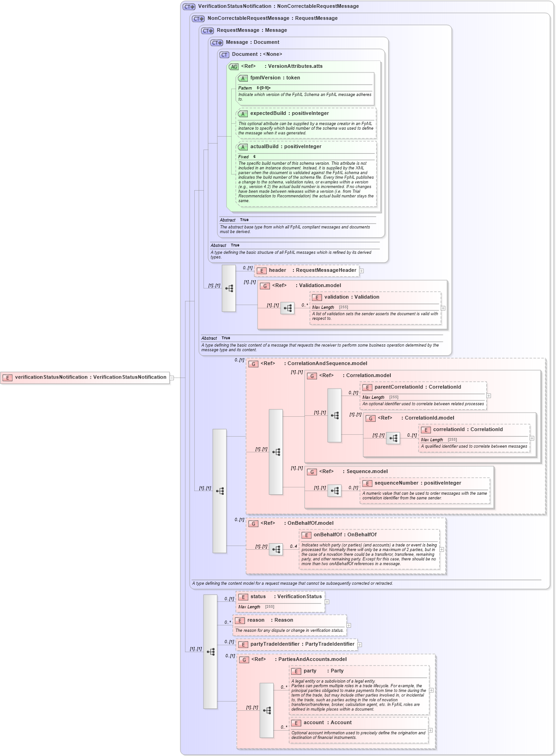556x756 pixels.
Task: Click the 'Pattern 5-[0-9]+' facet text
Action: [x=255, y=88]
